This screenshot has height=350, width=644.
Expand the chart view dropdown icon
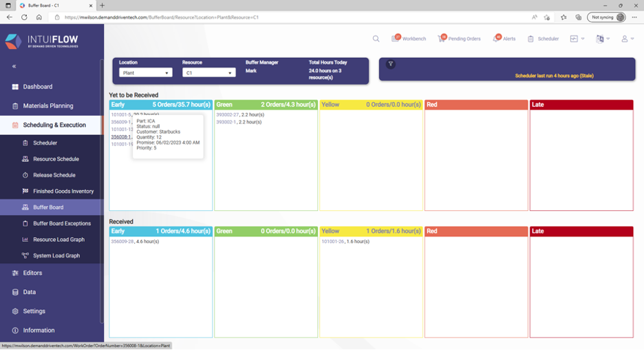point(577,39)
